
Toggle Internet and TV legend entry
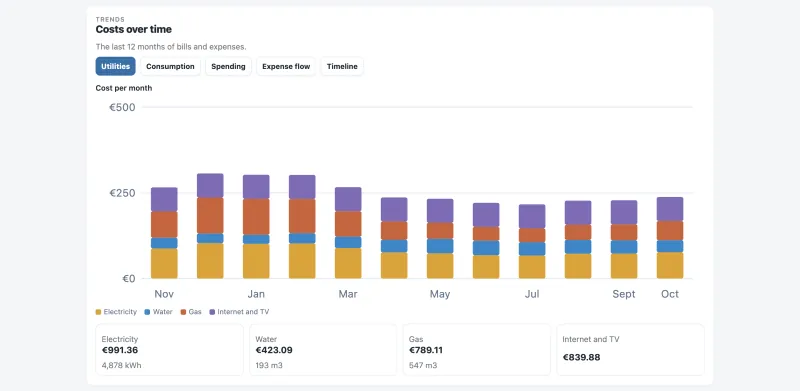click(239, 311)
